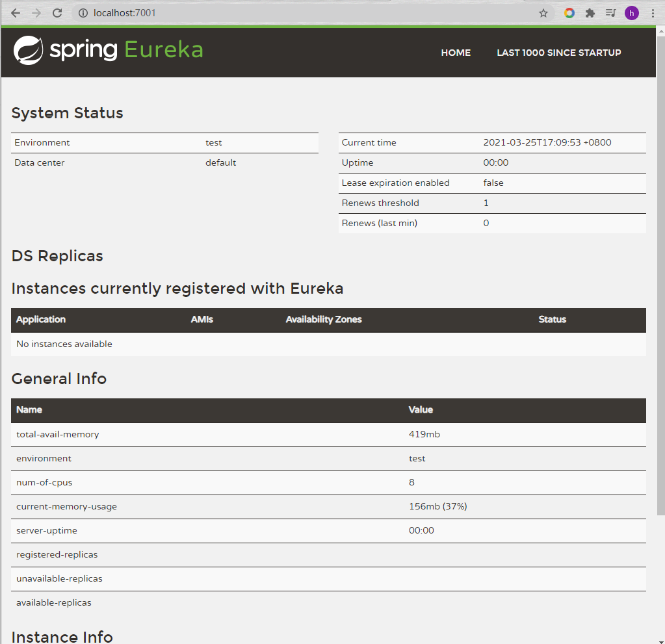Click the Renews threshold value 1
The image size is (665, 644).
click(486, 203)
